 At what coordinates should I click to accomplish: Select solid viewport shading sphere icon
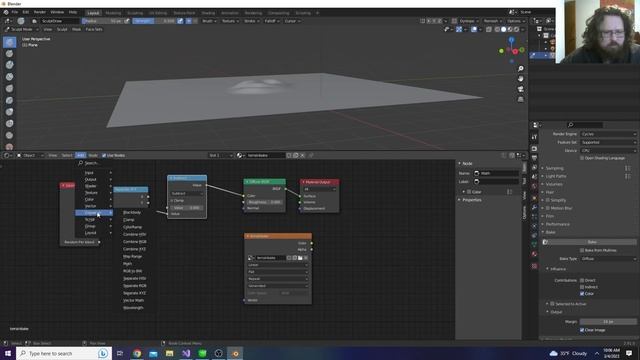click(x=503, y=29)
